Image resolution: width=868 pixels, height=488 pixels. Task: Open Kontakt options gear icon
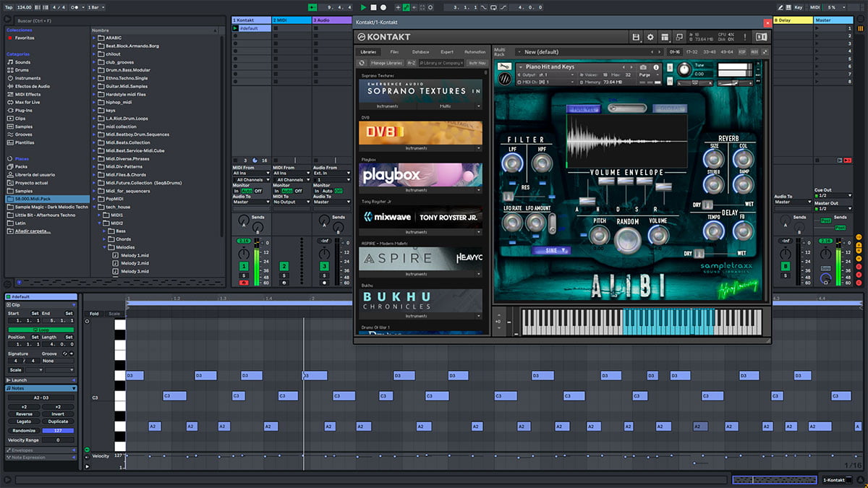650,37
